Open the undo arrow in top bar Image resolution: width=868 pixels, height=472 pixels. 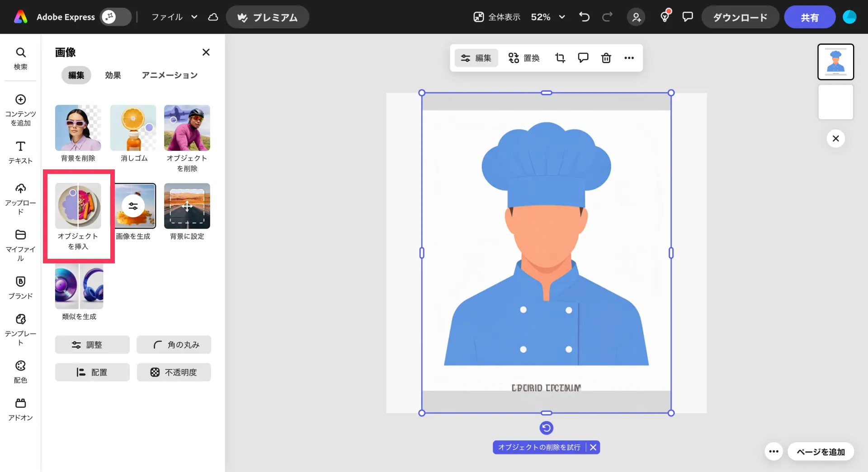click(x=584, y=17)
